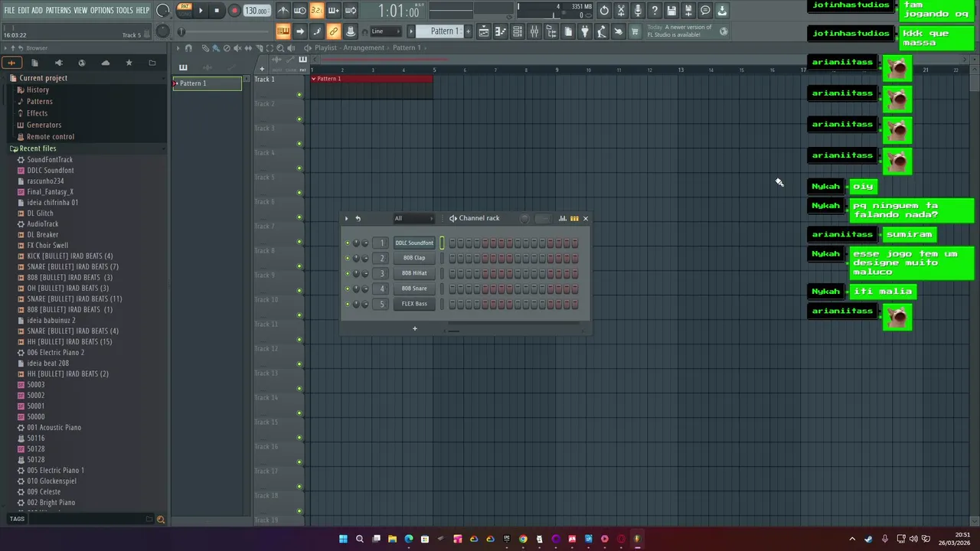980x551 pixels.
Task: Mute the 808 Clap channel green LED
Action: (348, 258)
